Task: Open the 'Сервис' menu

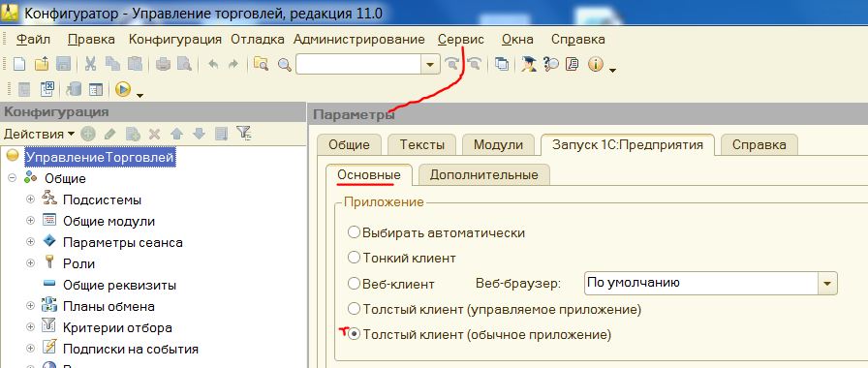Action: pos(460,40)
